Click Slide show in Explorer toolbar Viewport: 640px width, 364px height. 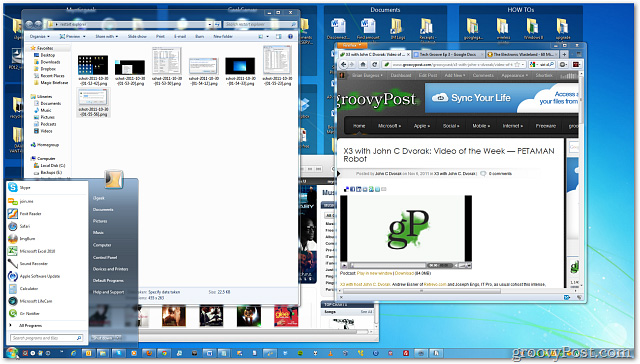coord(137,36)
